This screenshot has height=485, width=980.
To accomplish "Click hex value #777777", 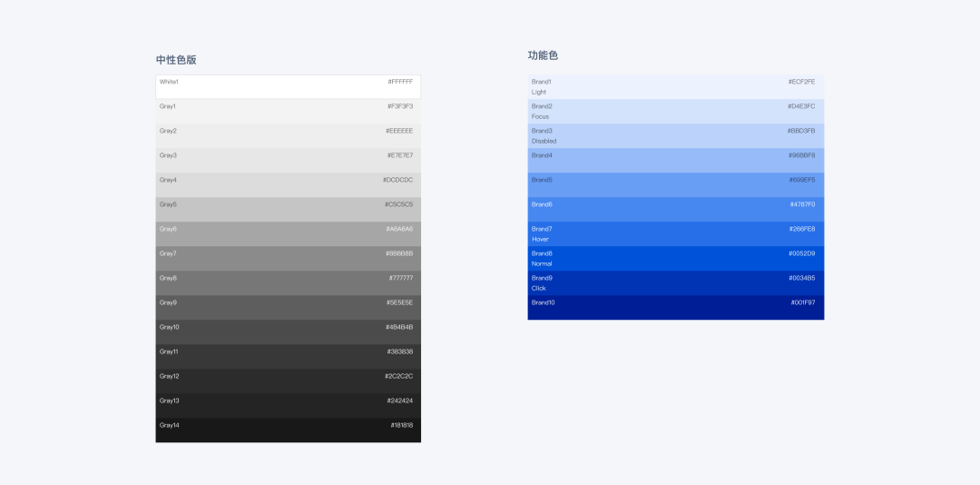I will 401,278.
